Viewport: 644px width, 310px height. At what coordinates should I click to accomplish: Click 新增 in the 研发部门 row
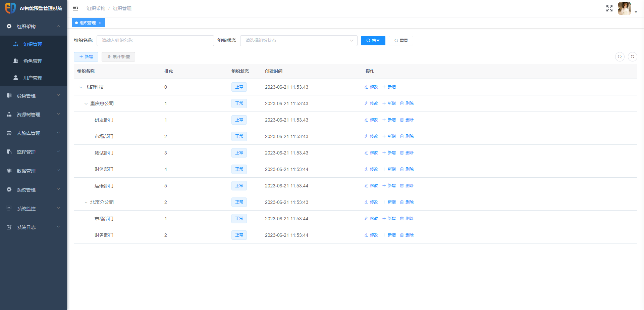click(x=389, y=120)
